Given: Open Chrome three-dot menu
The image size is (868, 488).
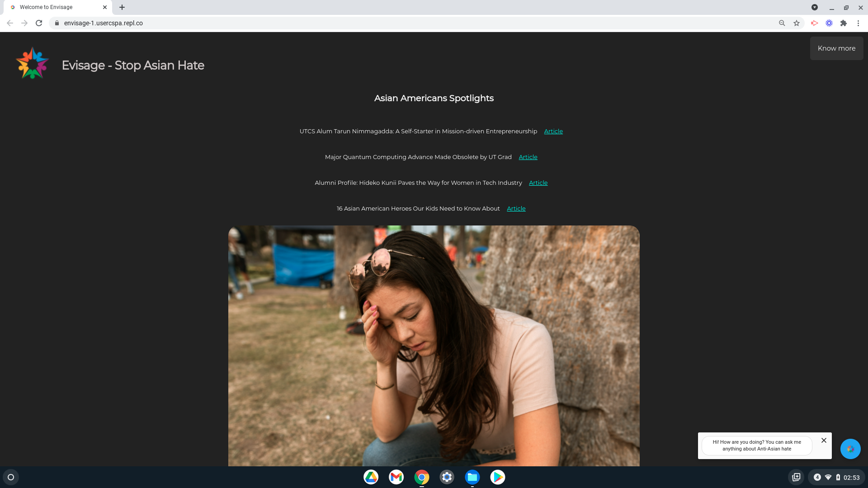Looking at the screenshot, I should point(858,23).
